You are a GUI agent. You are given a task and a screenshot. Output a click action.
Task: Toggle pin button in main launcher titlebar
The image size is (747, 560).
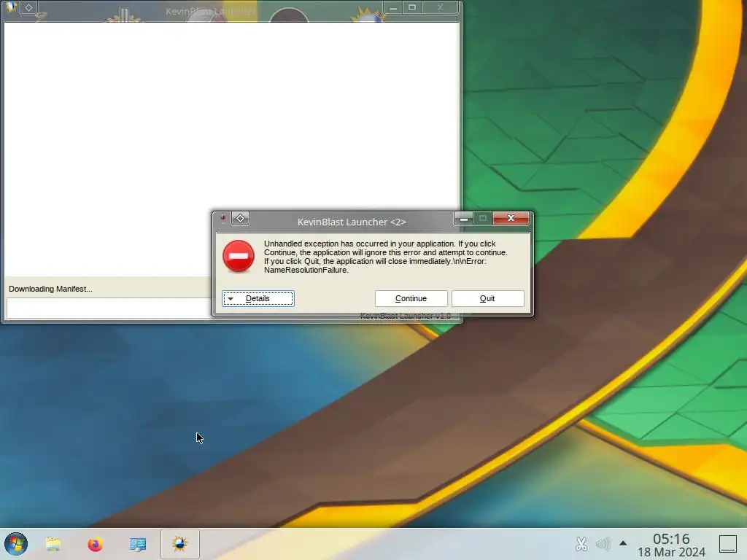click(28, 7)
